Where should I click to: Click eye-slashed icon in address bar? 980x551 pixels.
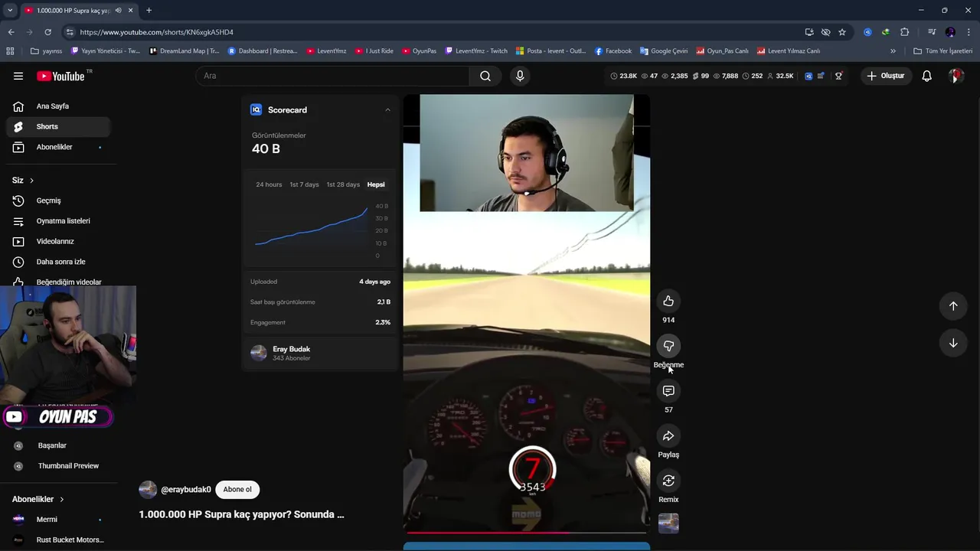pos(825,32)
